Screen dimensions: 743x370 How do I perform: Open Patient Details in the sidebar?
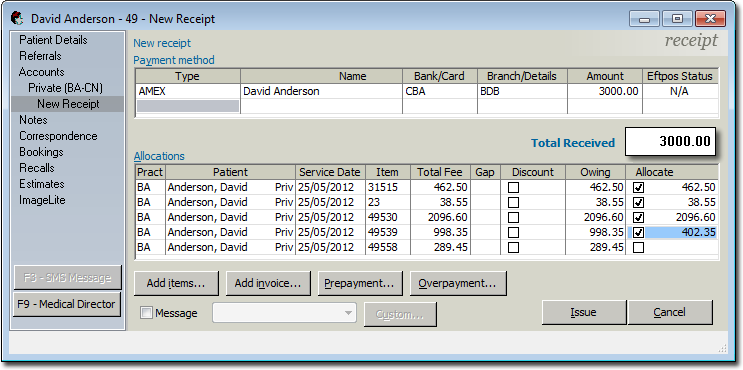53,40
